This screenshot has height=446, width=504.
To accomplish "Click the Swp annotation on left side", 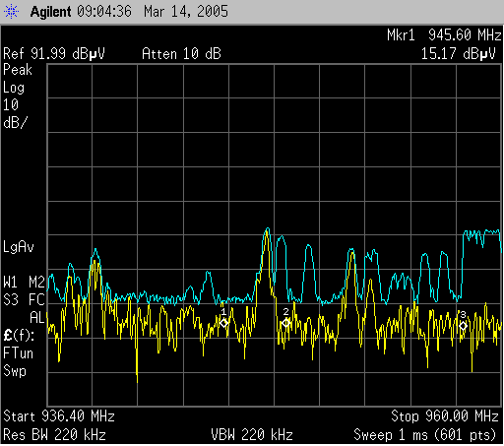I will click(x=15, y=371).
